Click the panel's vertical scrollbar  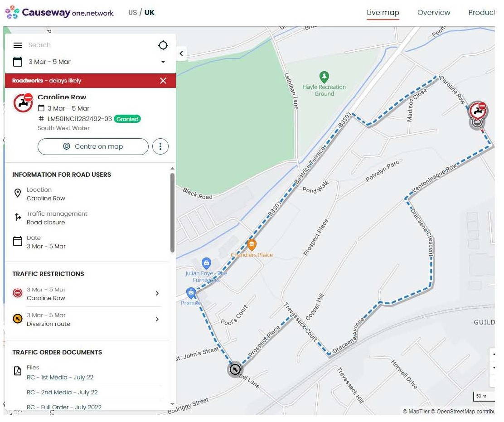(x=172, y=213)
